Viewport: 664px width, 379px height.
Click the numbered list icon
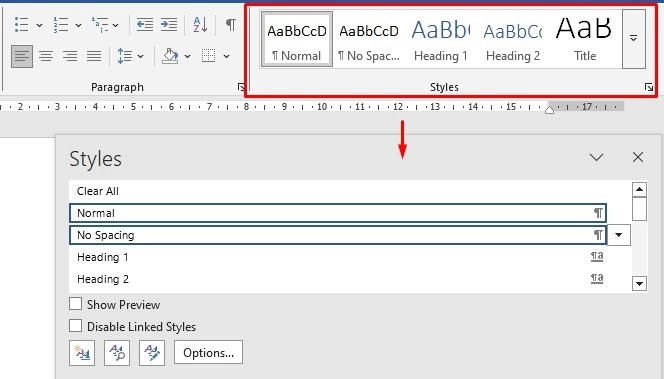point(61,25)
